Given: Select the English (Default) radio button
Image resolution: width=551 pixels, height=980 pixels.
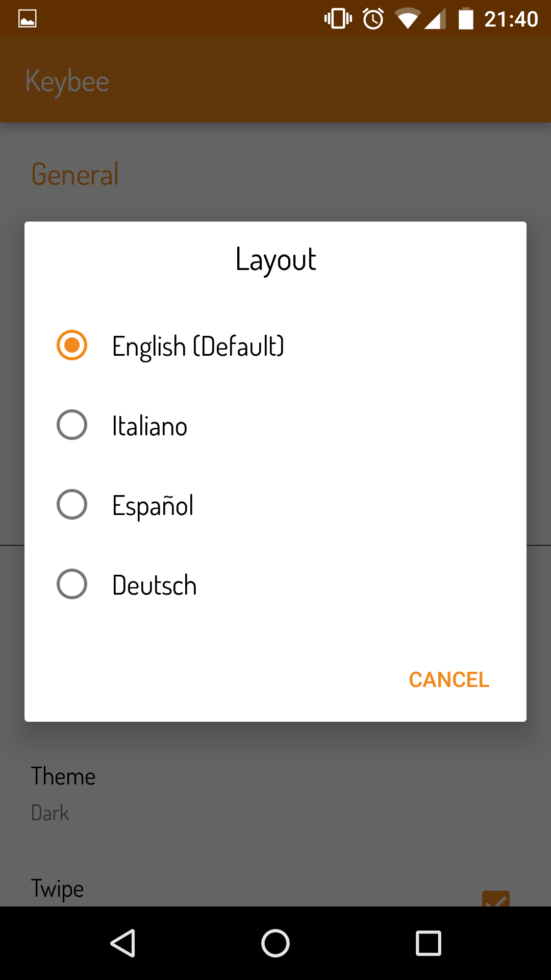Looking at the screenshot, I should point(72,346).
